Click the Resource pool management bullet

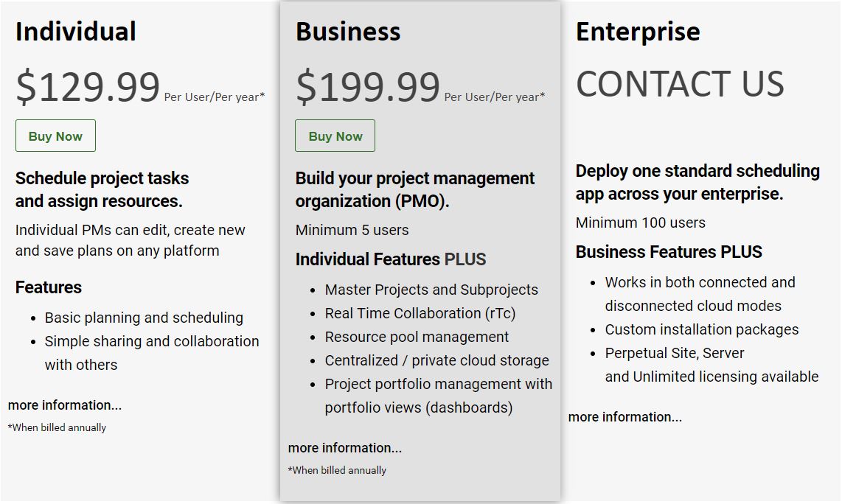click(417, 337)
